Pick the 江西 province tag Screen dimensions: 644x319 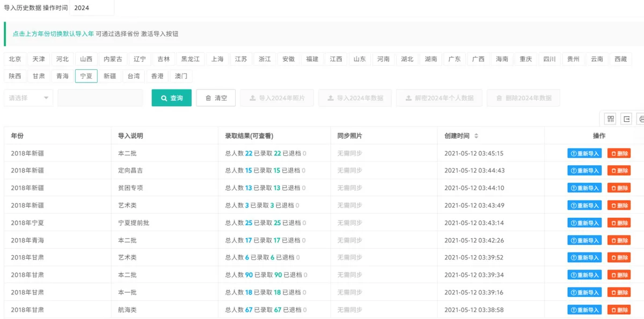[336, 59]
